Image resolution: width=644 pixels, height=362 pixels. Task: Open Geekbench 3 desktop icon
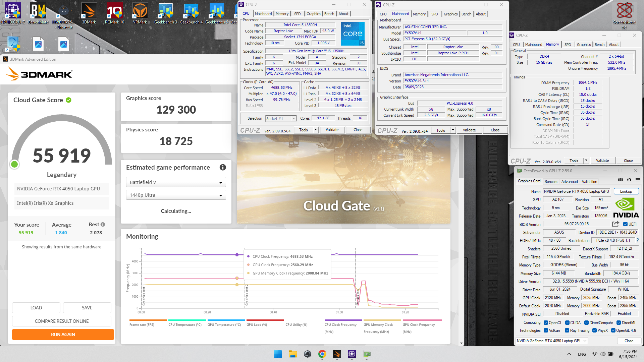click(166, 13)
